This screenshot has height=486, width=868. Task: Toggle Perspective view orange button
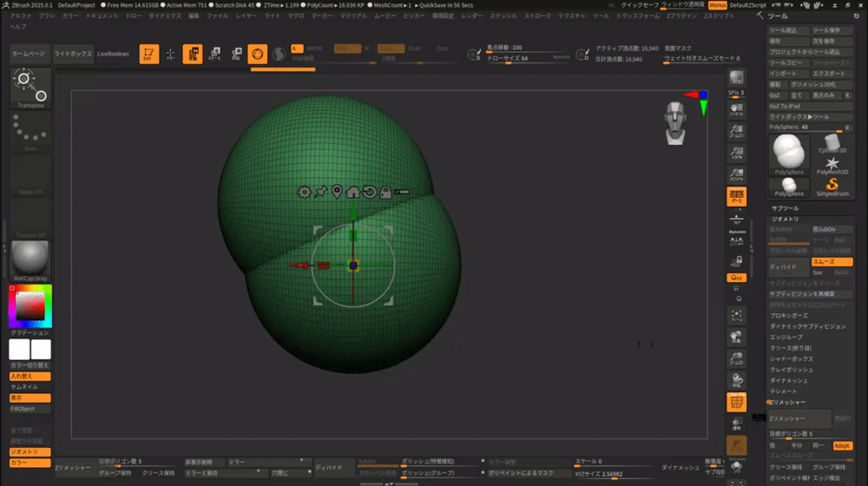point(736,196)
